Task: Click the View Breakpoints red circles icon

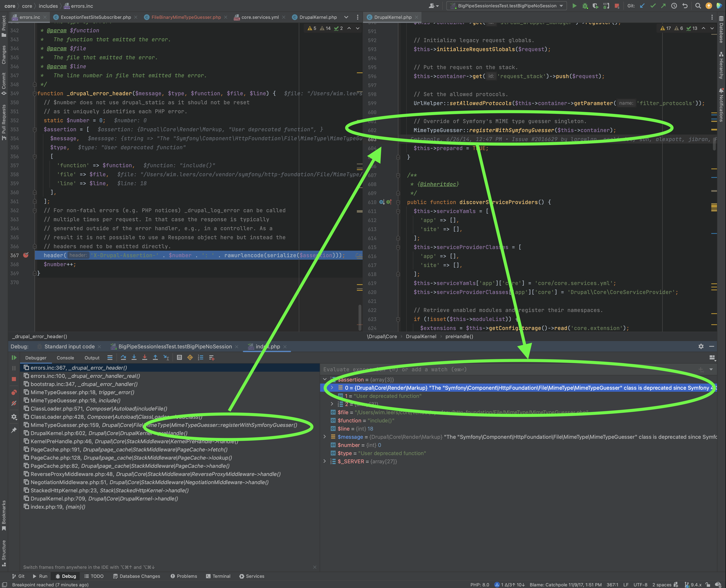Action: tap(14, 392)
